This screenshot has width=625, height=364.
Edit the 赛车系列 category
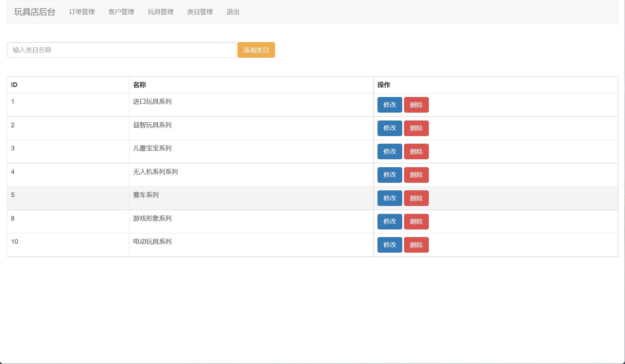coord(389,198)
